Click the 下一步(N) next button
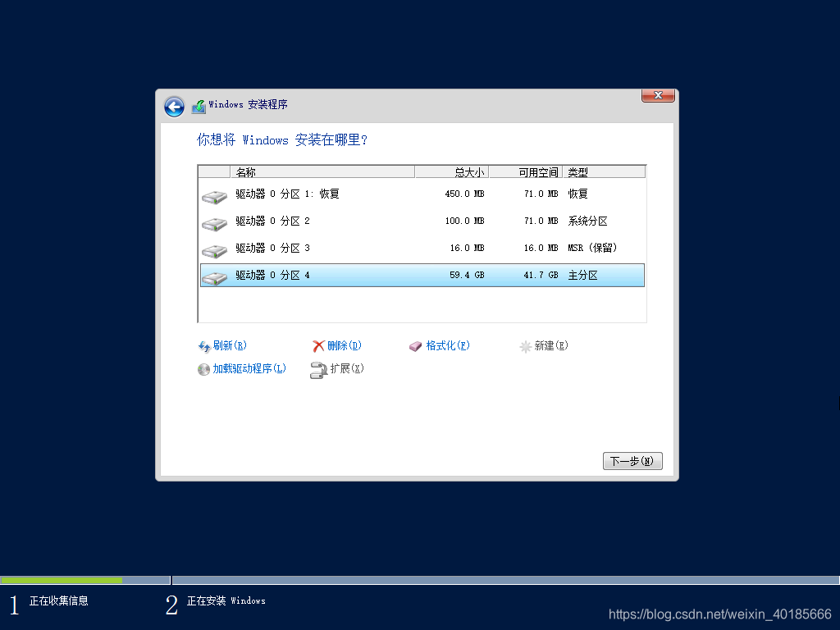This screenshot has width=840, height=630. pyautogui.click(x=632, y=461)
